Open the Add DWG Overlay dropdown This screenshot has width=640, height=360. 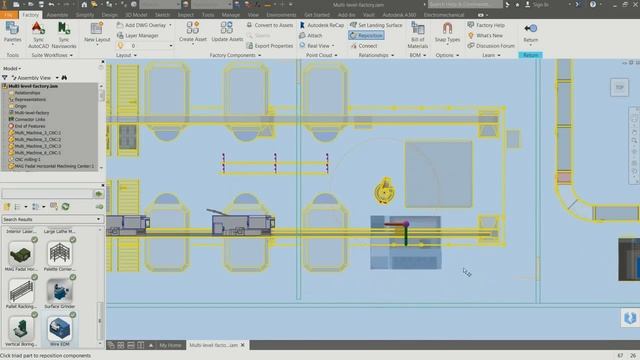(170, 25)
